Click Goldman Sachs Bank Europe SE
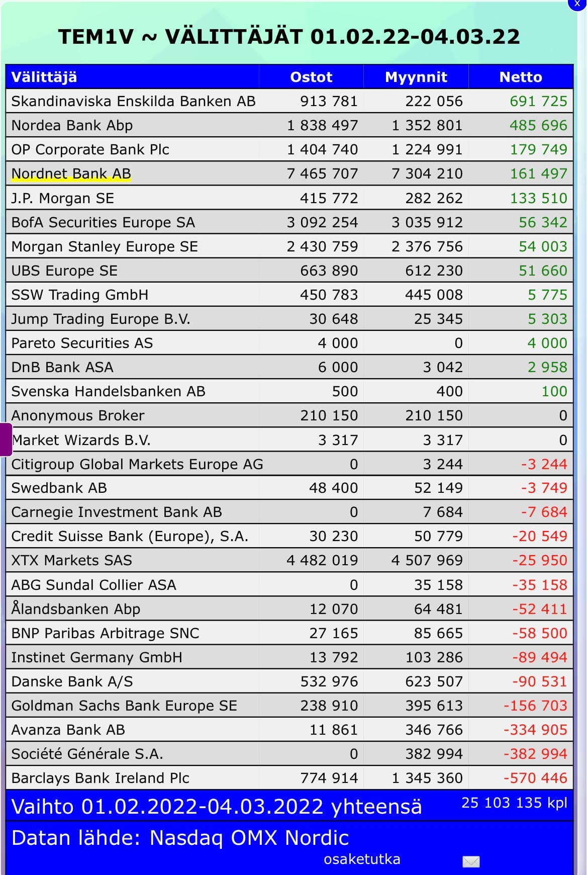Screen dimensions: 588x875 124,706
